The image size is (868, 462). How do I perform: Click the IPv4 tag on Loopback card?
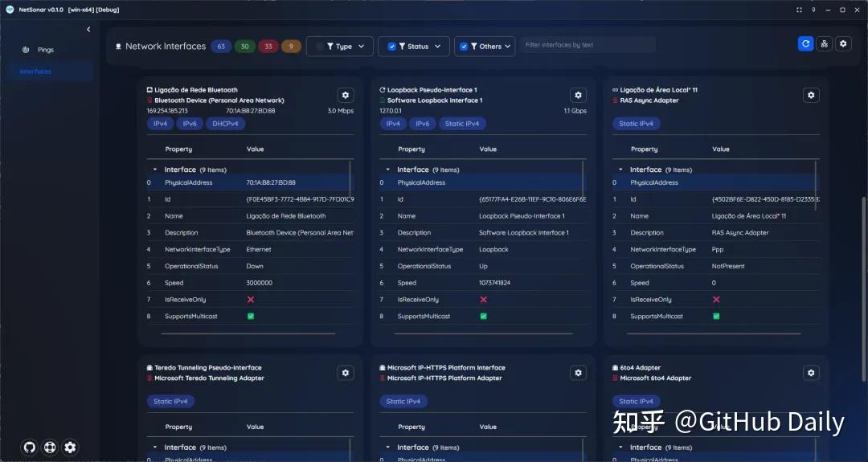[x=393, y=124]
